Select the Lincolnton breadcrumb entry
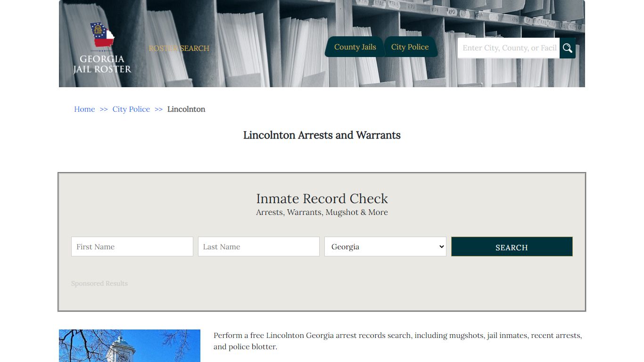 point(186,109)
